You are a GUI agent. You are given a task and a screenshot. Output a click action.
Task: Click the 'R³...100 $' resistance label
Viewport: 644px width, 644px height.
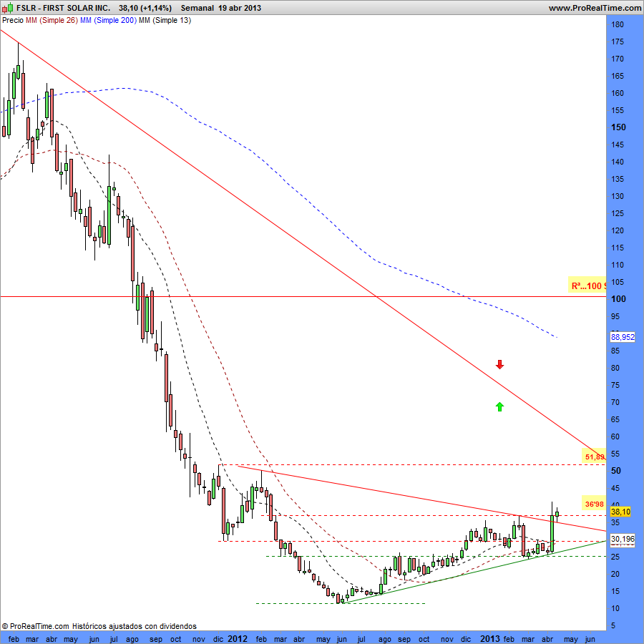587,286
